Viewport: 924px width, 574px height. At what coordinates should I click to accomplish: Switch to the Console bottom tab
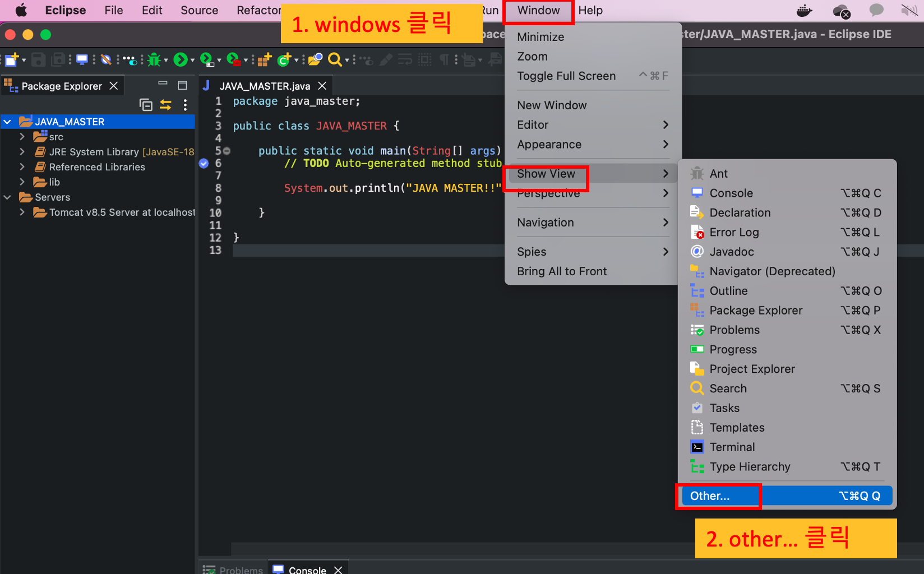307,568
